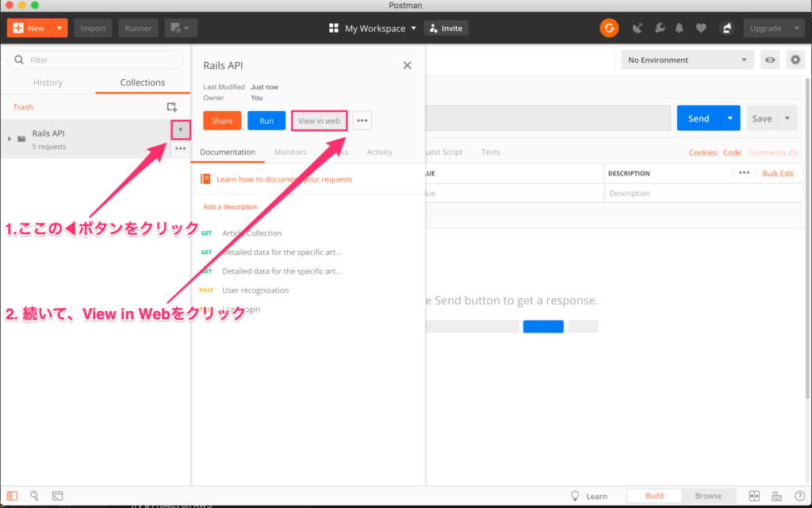Open the Trash link
Image resolution: width=812 pixels, height=508 pixels.
coord(23,107)
